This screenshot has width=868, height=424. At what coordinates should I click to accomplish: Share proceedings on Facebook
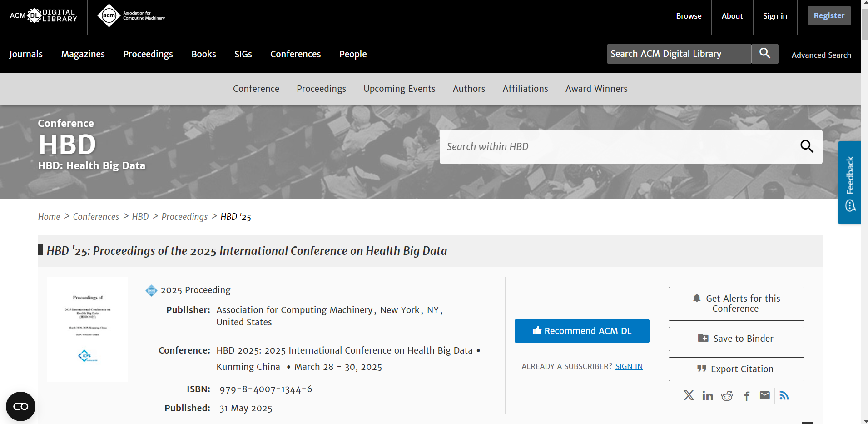746,396
